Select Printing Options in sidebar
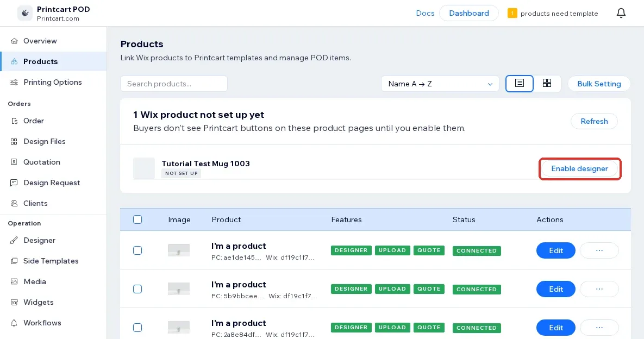The width and height of the screenshot is (644, 339). (x=53, y=82)
